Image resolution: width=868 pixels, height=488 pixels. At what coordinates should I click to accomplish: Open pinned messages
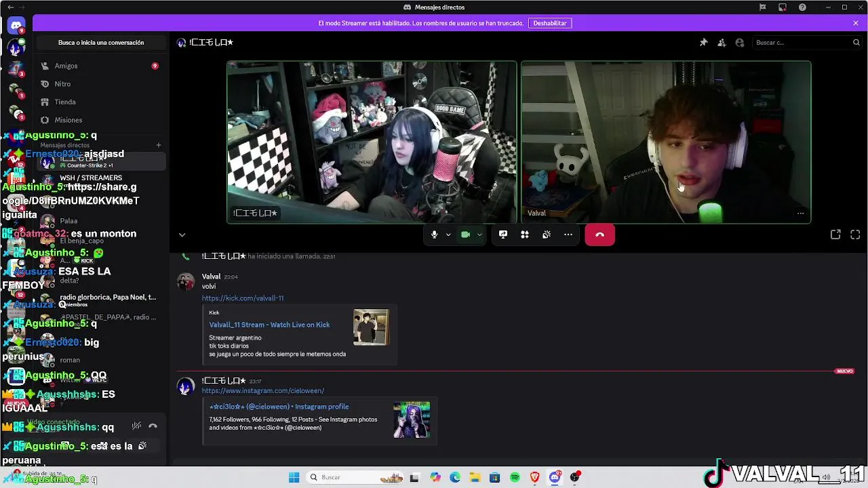(x=703, y=42)
